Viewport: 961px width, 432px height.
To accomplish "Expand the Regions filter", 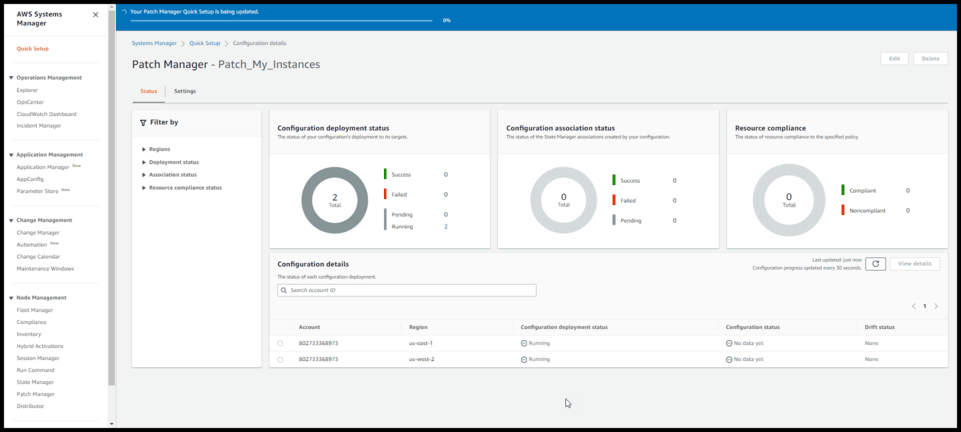I will pos(144,149).
